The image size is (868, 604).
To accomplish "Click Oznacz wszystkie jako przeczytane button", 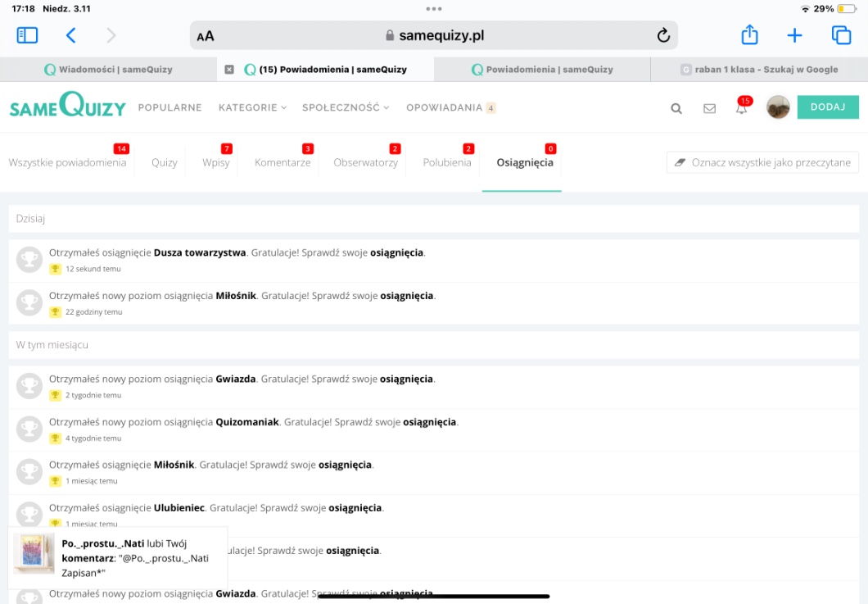I will coord(762,162).
